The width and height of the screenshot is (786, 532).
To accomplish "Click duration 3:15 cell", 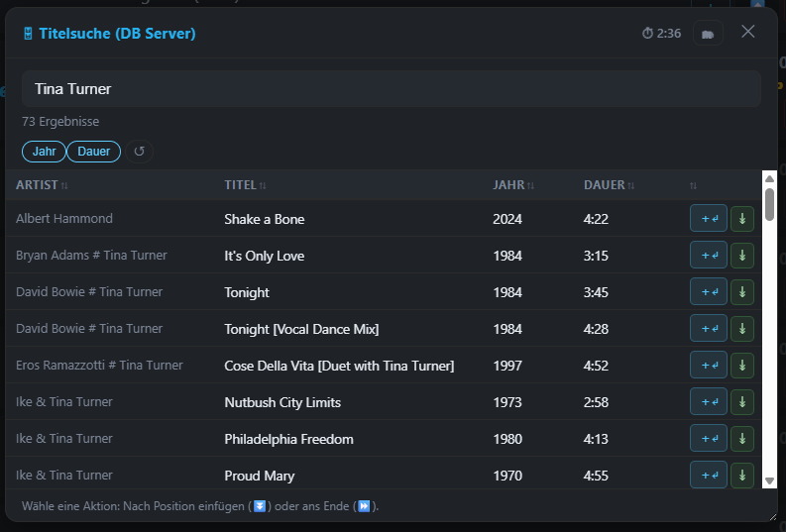I will pyautogui.click(x=596, y=256).
